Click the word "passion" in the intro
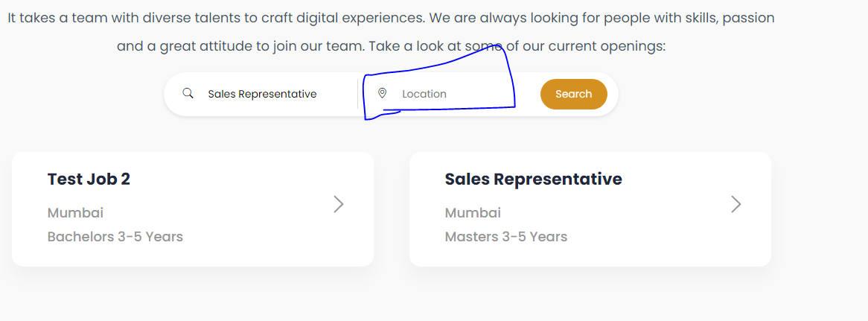Image resolution: width=868 pixels, height=321 pixels. [x=750, y=18]
